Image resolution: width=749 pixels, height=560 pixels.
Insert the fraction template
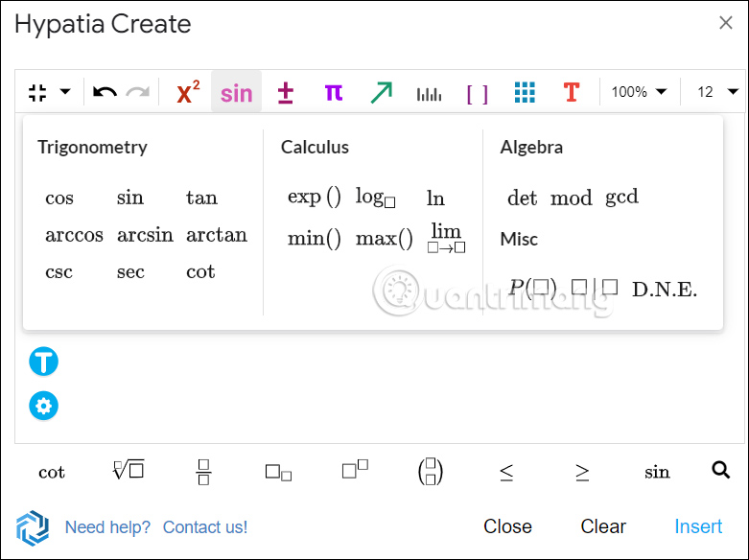point(204,472)
